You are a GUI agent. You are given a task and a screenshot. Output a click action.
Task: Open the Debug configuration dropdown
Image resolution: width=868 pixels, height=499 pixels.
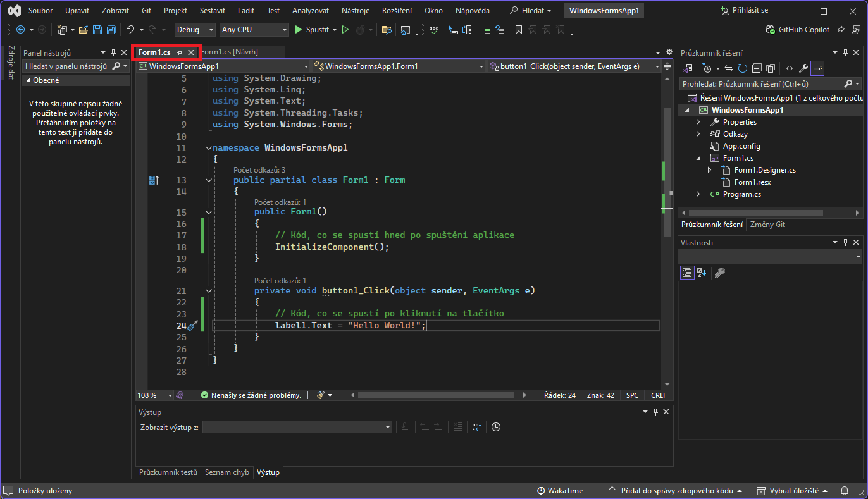(195, 30)
